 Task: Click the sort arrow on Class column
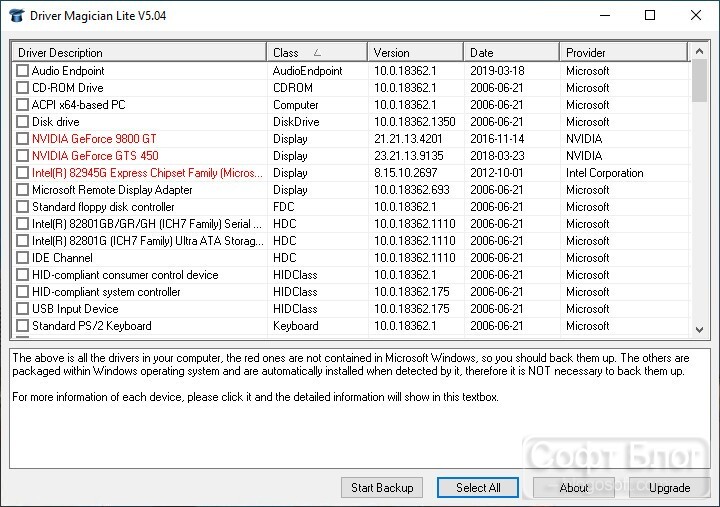click(317, 53)
